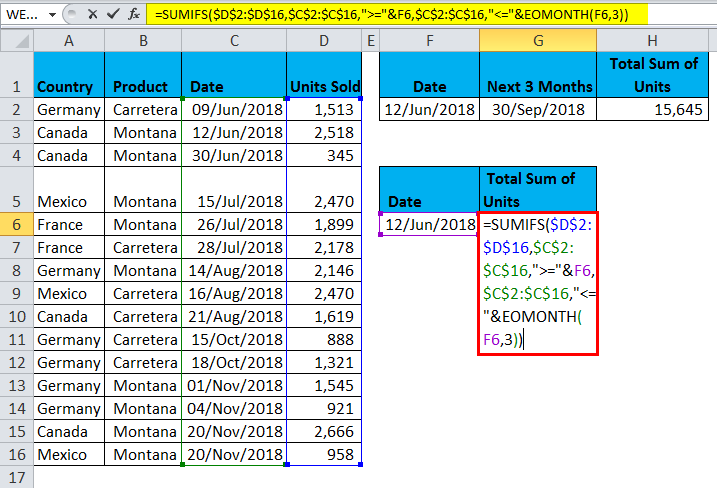
Task: Click the Units Sold header cell
Action: tap(324, 75)
